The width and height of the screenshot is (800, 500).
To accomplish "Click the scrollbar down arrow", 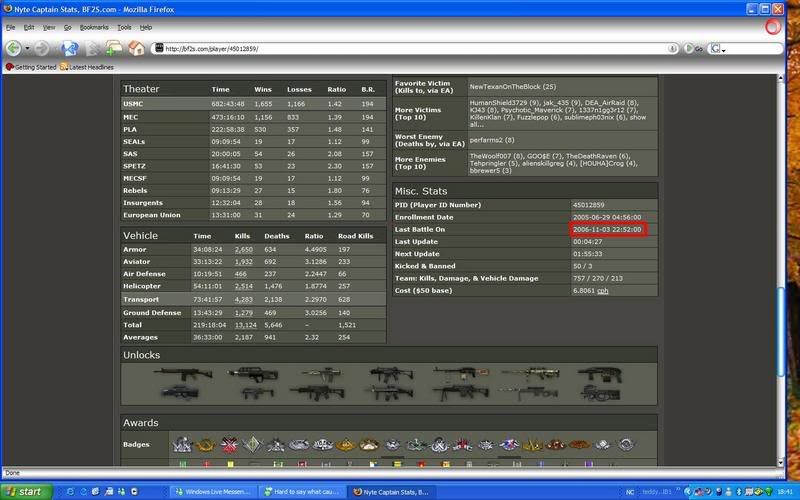I will pos(781,463).
